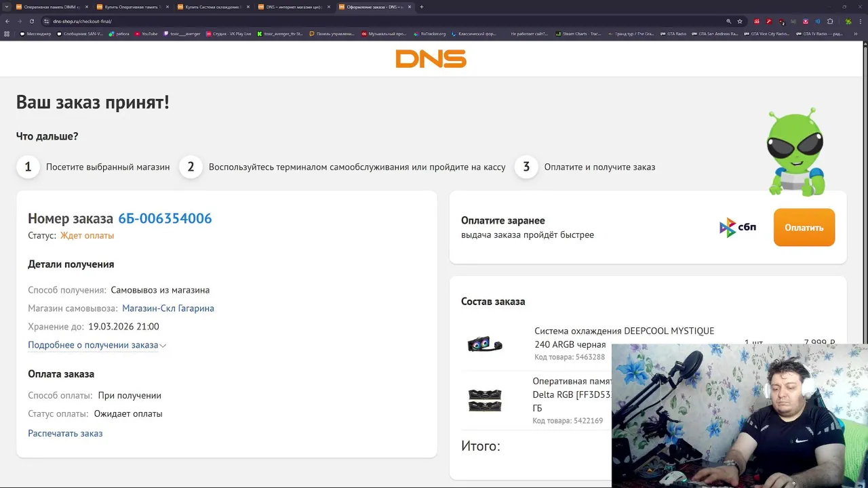Open the bookmarks apps grid icon
Viewport: 868px width, 488px height.
click(x=7, y=33)
